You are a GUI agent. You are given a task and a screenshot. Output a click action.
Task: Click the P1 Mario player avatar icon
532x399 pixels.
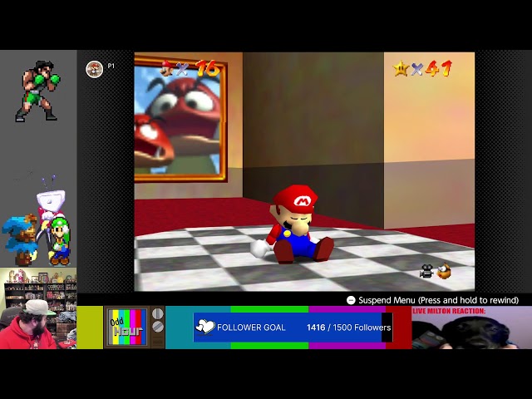pos(94,69)
